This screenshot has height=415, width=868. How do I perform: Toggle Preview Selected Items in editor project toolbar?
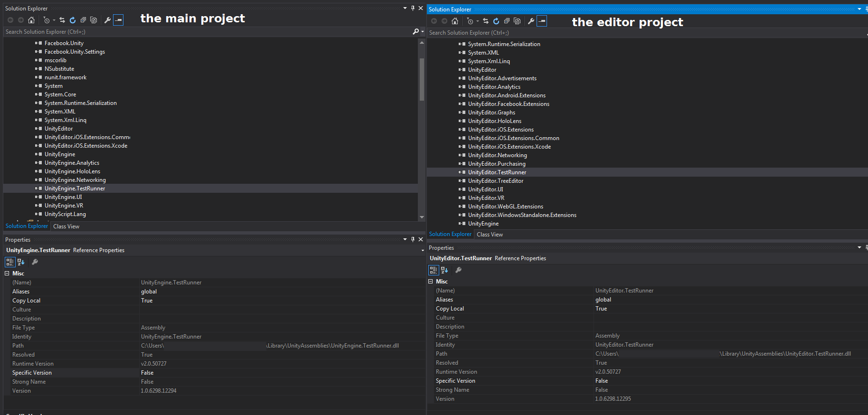point(542,21)
